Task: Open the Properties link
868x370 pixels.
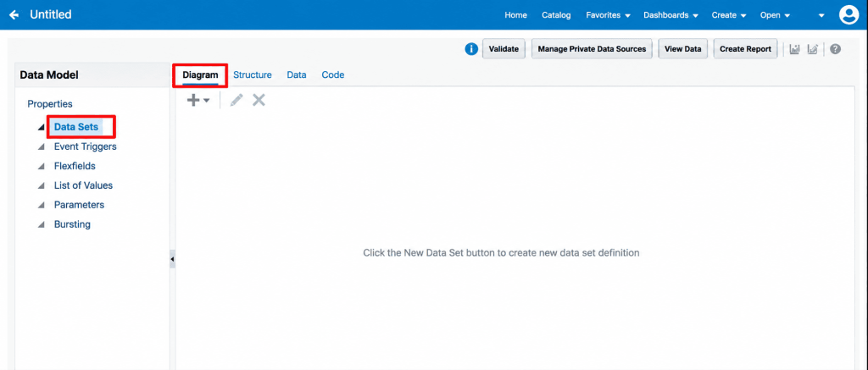Action: pos(50,104)
